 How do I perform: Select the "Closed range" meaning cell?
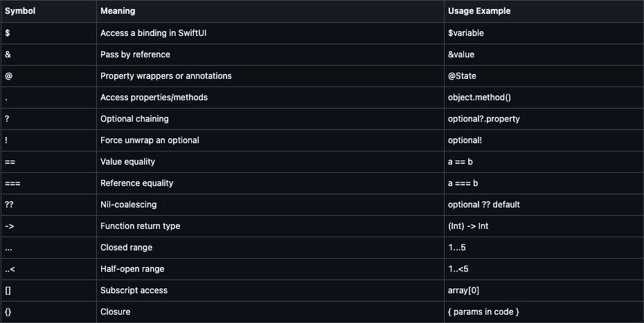[270, 248]
